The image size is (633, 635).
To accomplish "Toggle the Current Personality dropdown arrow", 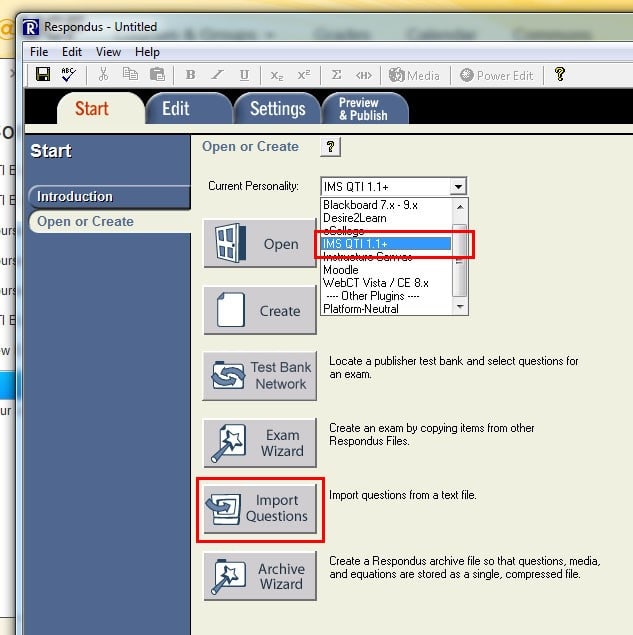I will coord(458,187).
